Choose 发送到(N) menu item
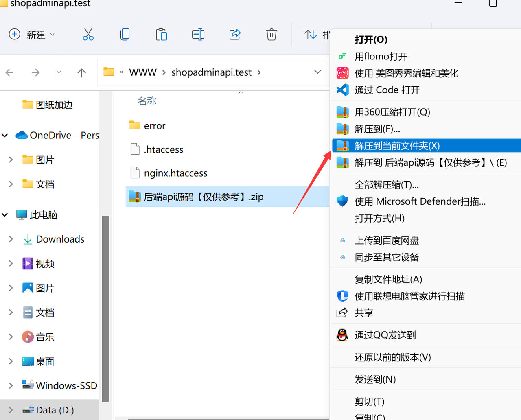 click(425, 379)
